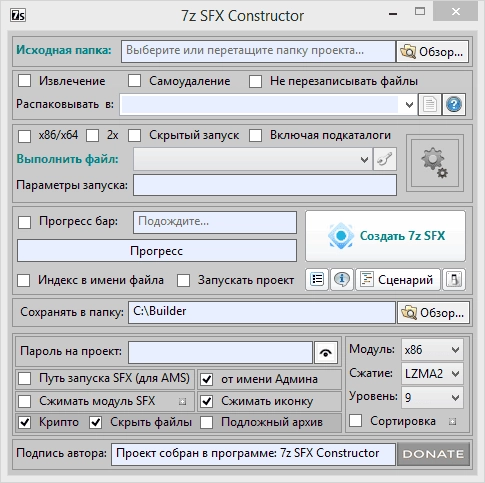This screenshot has height=483, width=485.
Task: Check Не перезаписывать файлы
Action: 255,82
